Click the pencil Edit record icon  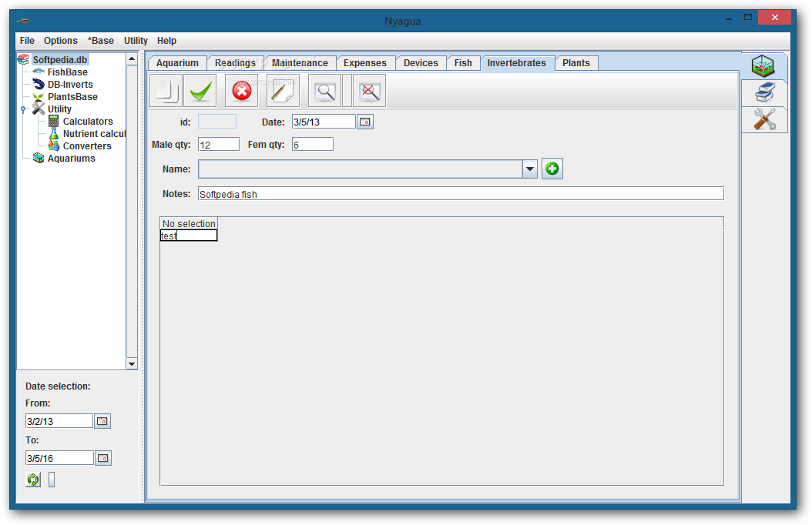[283, 91]
